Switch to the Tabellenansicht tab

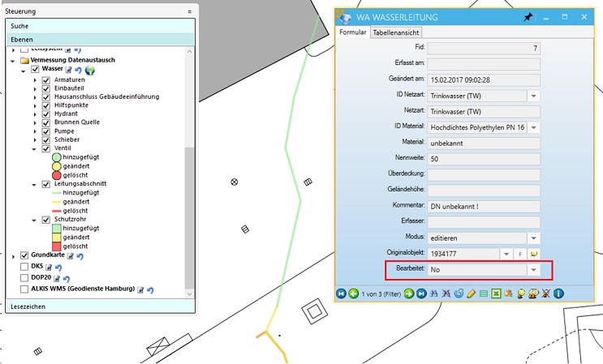coord(399,32)
